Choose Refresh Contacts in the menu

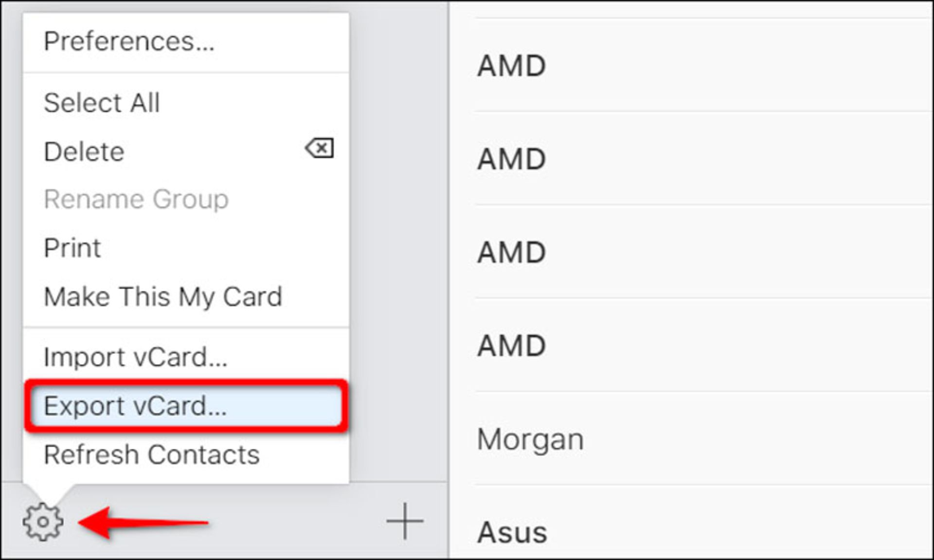pyautogui.click(x=152, y=455)
